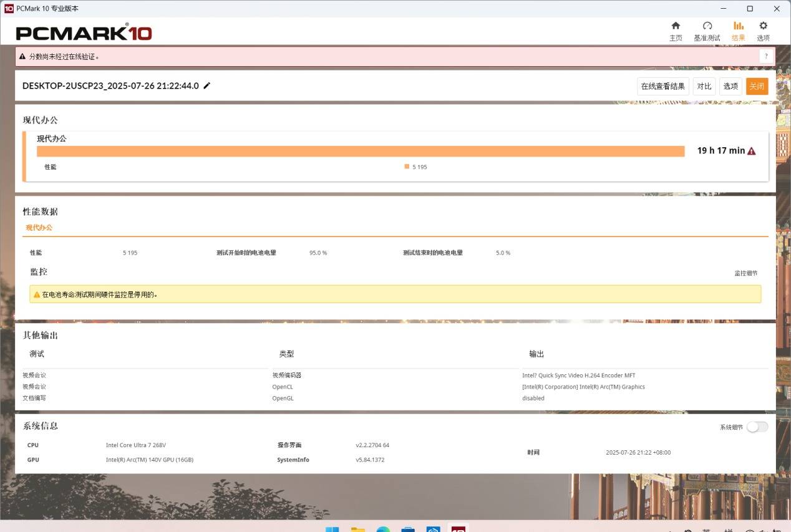The width and height of the screenshot is (791, 532).
Task: Click the pencil icon to rename result
Action: click(x=207, y=86)
